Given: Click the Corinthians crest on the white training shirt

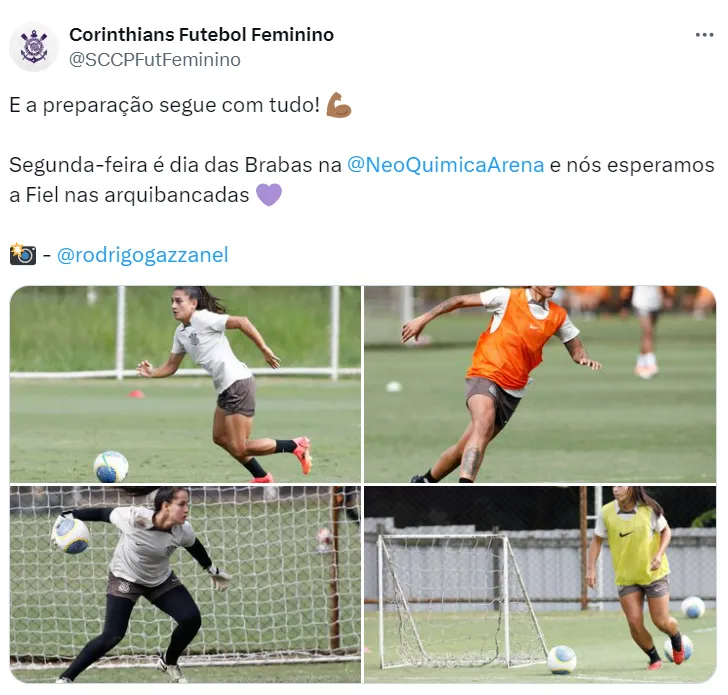Looking at the screenshot, I should [193, 338].
